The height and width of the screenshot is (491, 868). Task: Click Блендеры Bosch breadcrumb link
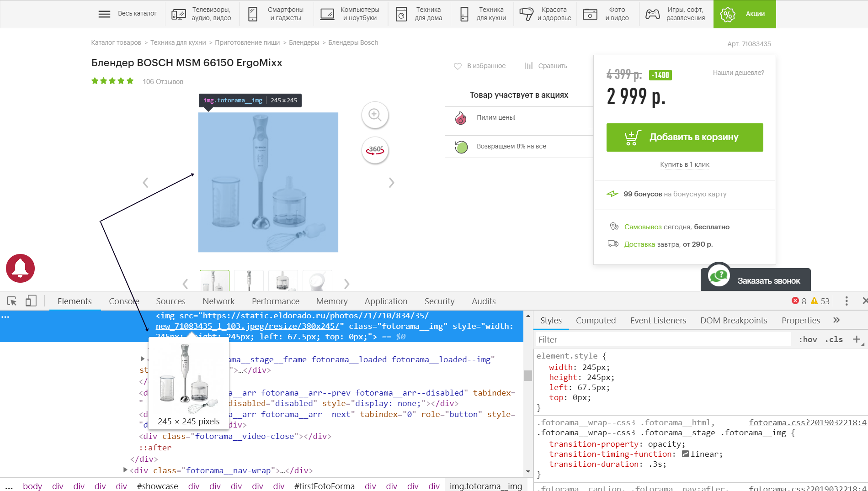coord(353,42)
